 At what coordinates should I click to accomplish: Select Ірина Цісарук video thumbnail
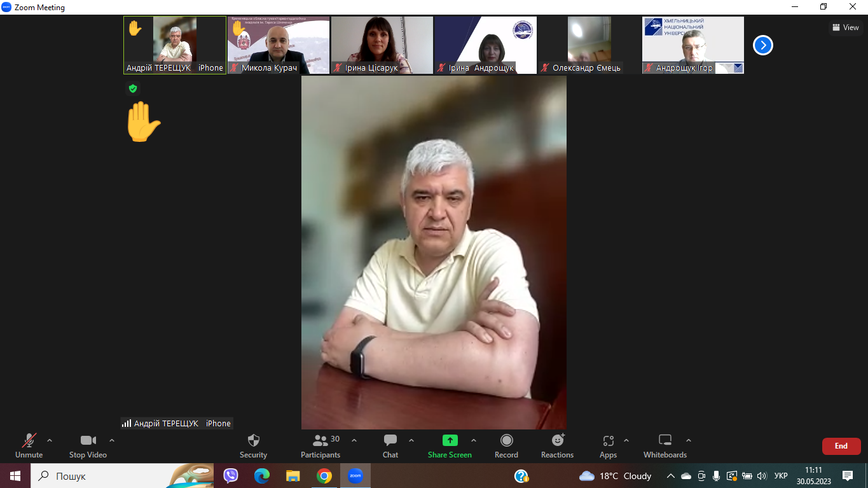pos(382,45)
